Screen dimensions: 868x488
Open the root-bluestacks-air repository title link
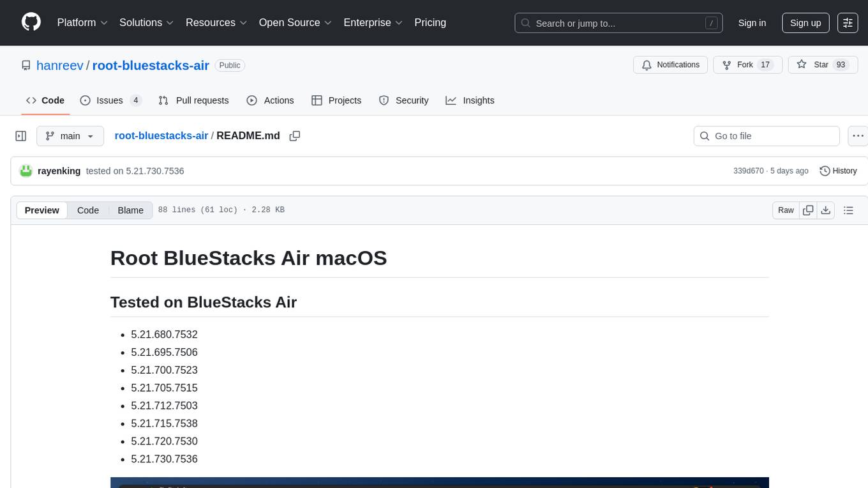point(151,65)
